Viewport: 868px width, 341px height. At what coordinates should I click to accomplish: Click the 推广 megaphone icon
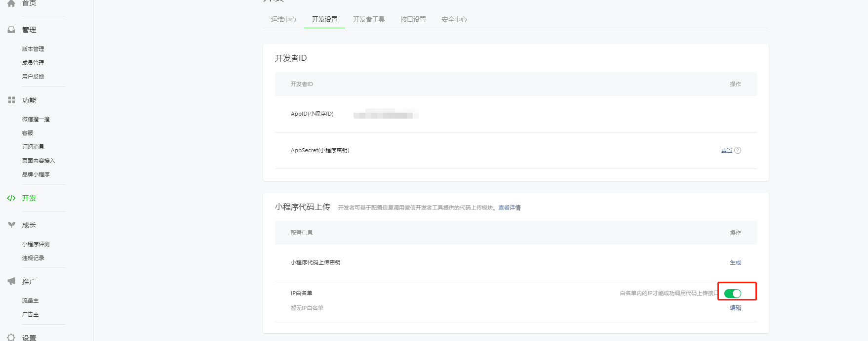click(11, 281)
